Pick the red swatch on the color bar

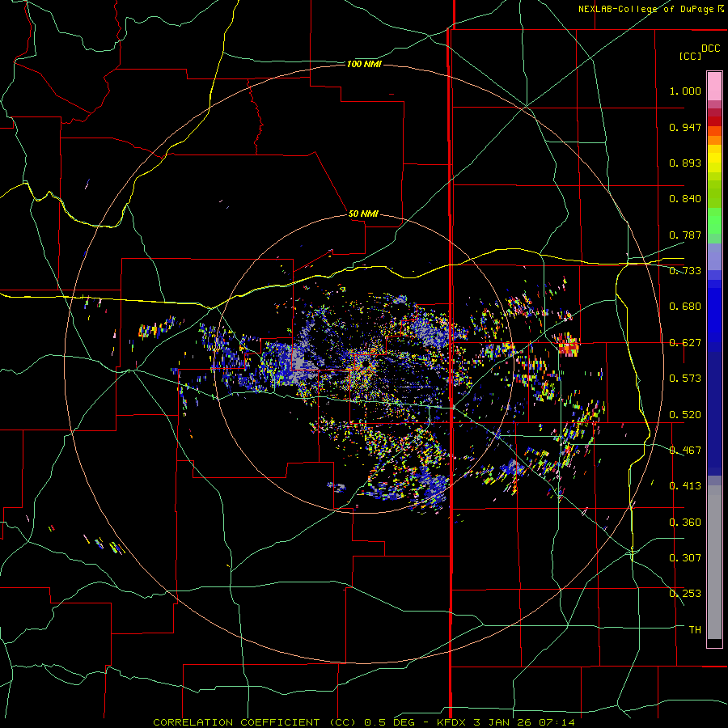click(714, 121)
